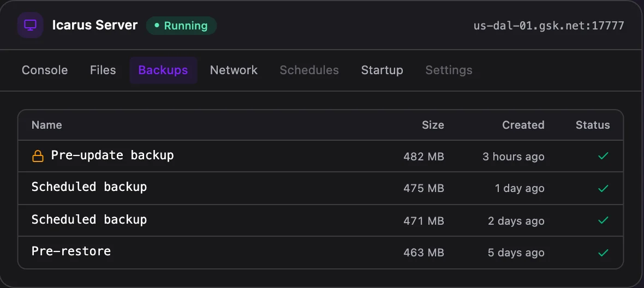Select the Backups tab
Viewport: 644px width, 288px height.
[163, 70]
